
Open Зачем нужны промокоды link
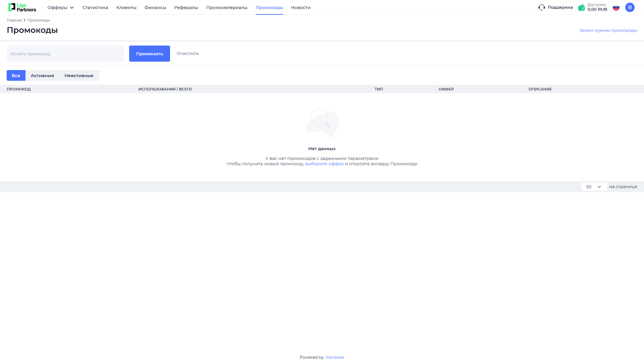[608, 30]
